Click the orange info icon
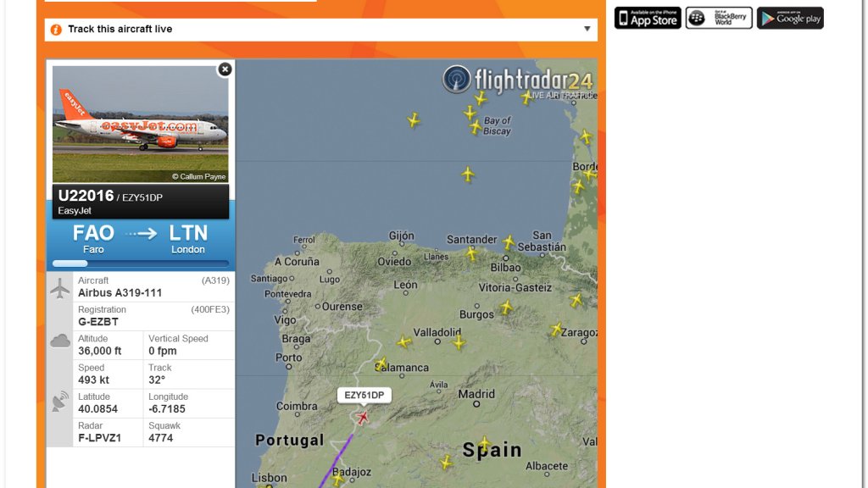This screenshot has width=868, height=488. [56, 30]
